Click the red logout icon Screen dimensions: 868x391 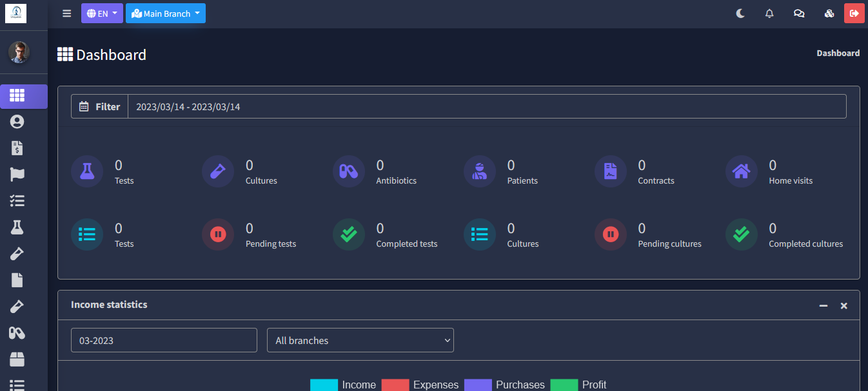click(x=854, y=14)
